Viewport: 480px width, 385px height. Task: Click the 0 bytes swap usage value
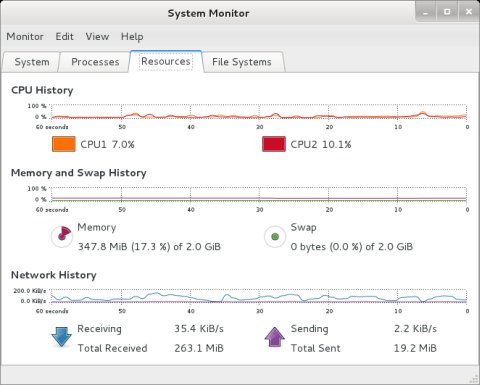352,247
